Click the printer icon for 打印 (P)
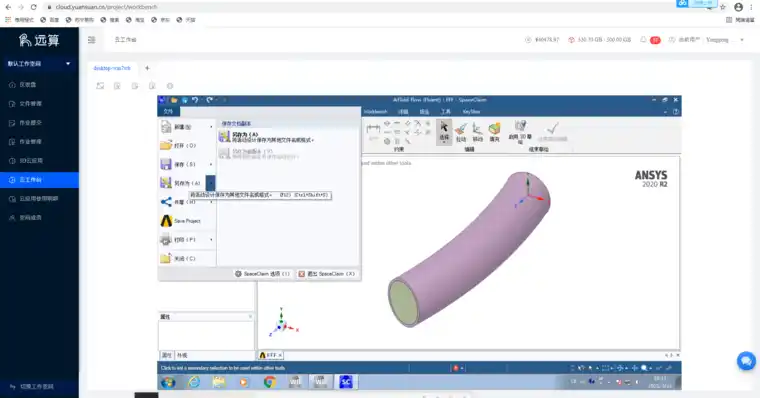The height and width of the screenshot is (398, 760). click(x=166, y=239)
